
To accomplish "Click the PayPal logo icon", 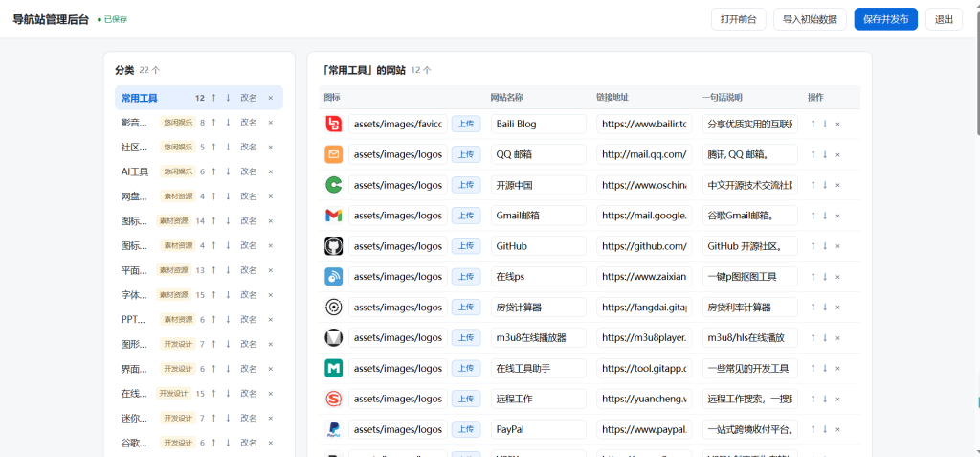I will [x=334, y=429].
